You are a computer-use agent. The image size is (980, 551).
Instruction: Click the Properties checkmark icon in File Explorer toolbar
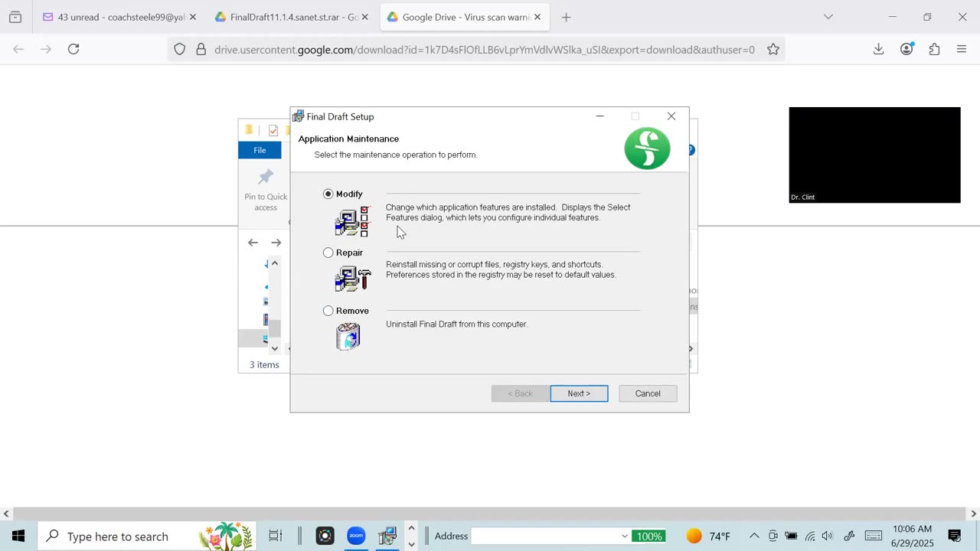273,130
